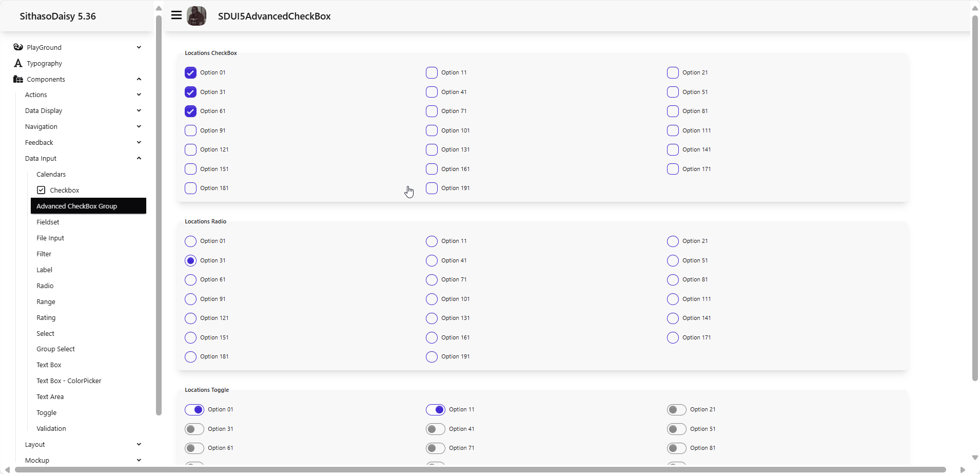Expand the Navigation submenu chevron
980x474 pixels.
(x=139, y=126)
